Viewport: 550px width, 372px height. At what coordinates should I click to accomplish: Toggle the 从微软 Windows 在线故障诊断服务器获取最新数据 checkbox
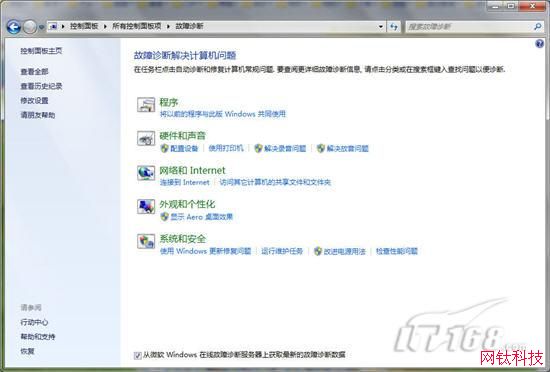(138, 355)
